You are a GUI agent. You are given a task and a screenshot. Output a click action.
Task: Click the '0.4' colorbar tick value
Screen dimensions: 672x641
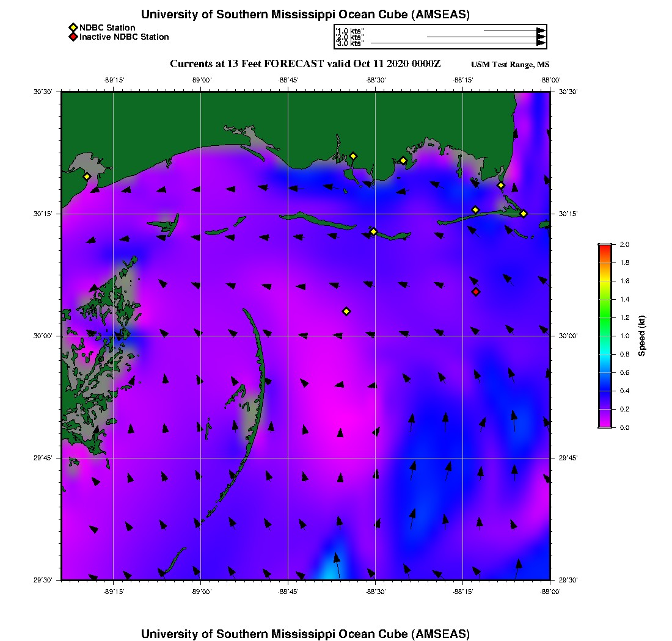pos(624,391)
